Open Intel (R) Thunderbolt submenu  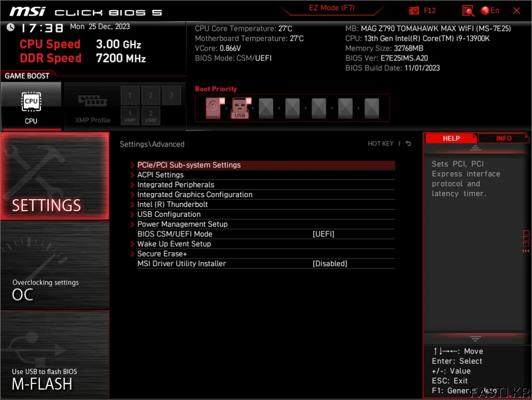[265, 204]
